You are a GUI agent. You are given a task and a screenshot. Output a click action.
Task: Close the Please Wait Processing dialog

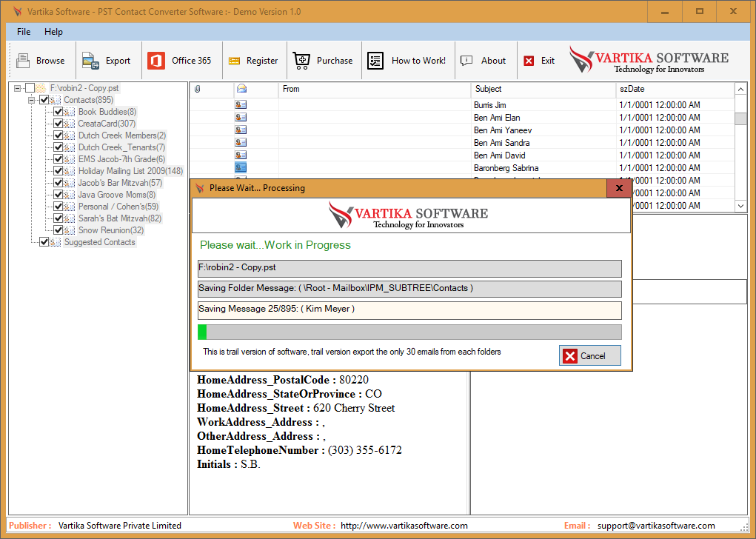click(x=619, y=188)
